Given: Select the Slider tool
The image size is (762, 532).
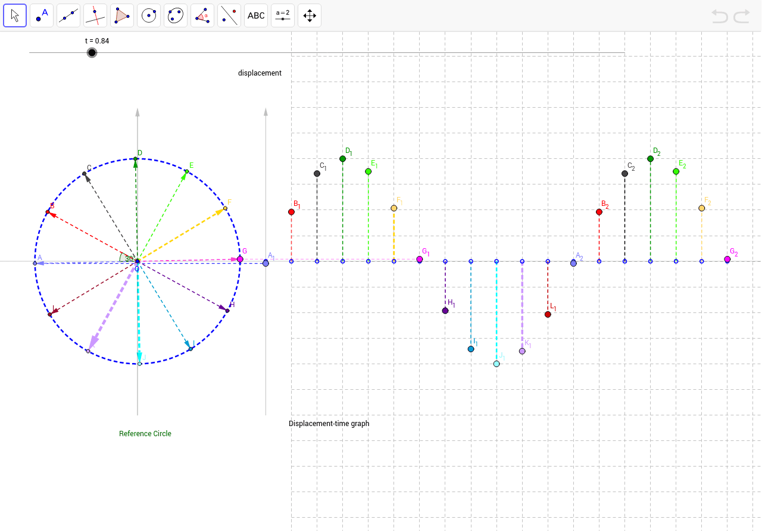Looking at the screenshot, I should (282, 15).
